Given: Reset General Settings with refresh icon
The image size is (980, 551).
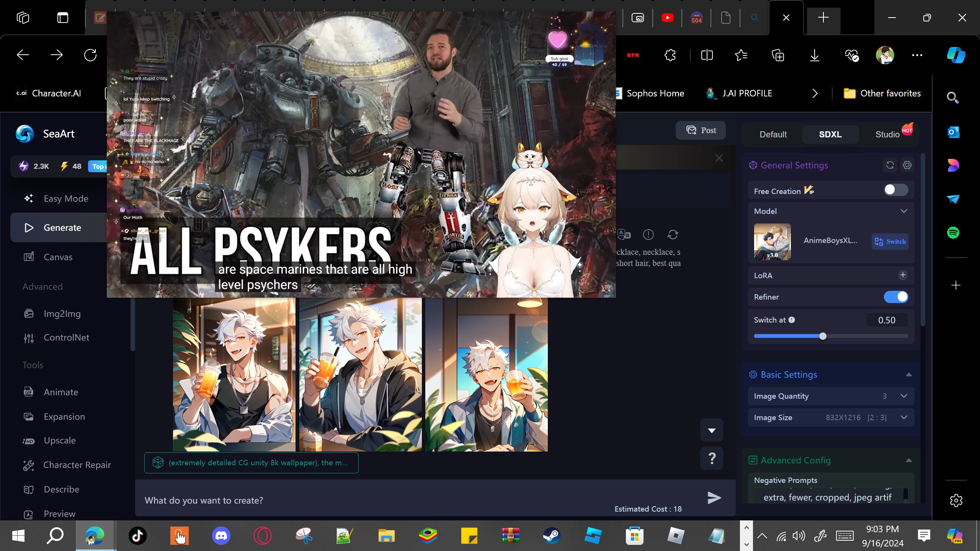Looking at the screenshot, I should click(x=890, y=165).
